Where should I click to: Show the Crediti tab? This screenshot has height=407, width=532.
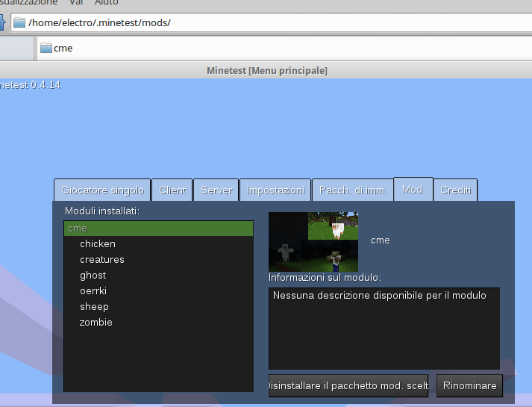pos(455,190)
